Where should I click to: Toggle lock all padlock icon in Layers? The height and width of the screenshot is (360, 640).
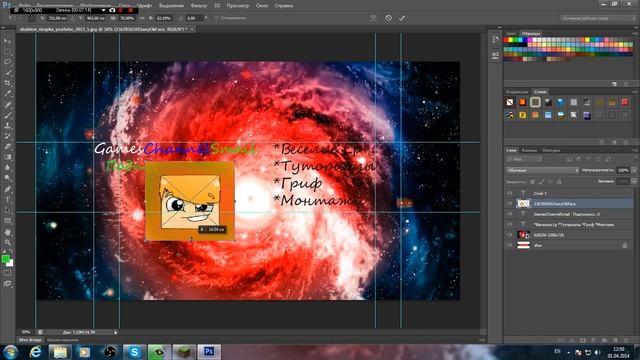pyautogui.click(x=559, y=182)
